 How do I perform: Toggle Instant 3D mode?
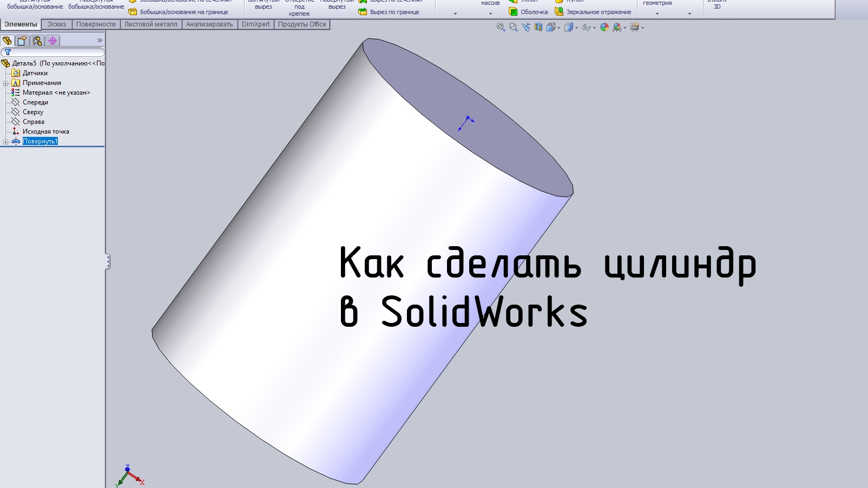click(717, 5)
